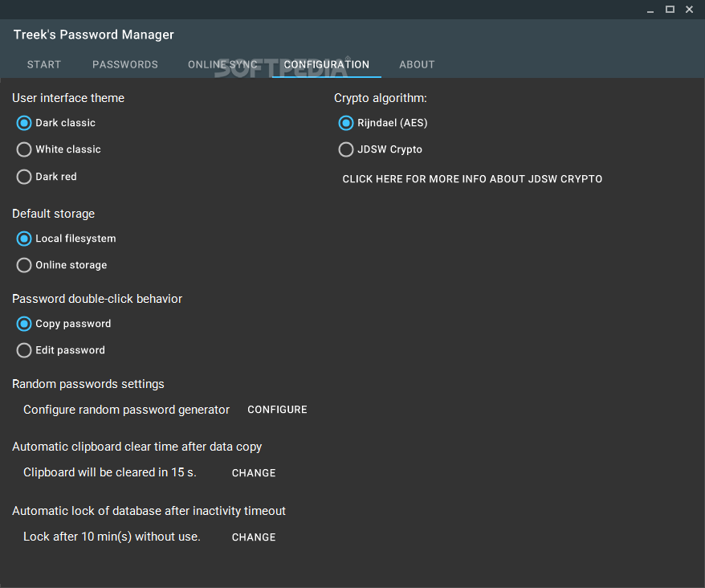This screenshot has height=588, width=705.
Task: Minimize the Password Manager window
Action: [650, 10]
